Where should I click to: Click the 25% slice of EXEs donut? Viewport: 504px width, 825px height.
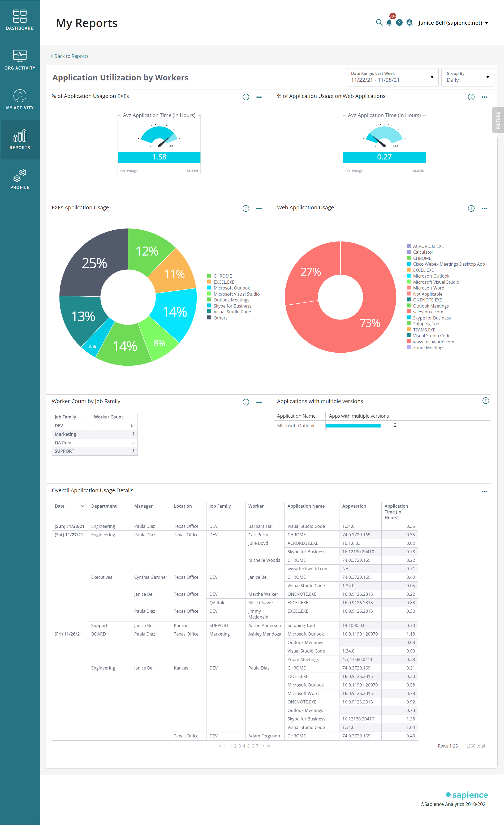(94, 263)
